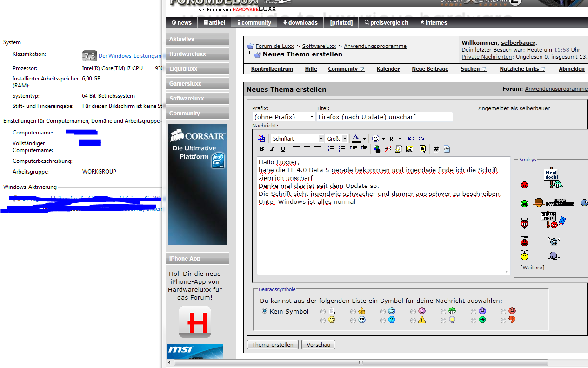The height and width of the screenshot is (368, 588).
Task: Align message text right
Action: [x=318, y=149]
